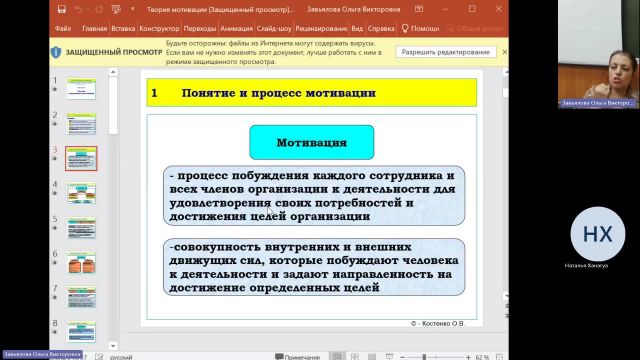Click the Помощник lightbulb search box
Image resolution: width=640 pixels, height=360 pixels.
point(420,29)
